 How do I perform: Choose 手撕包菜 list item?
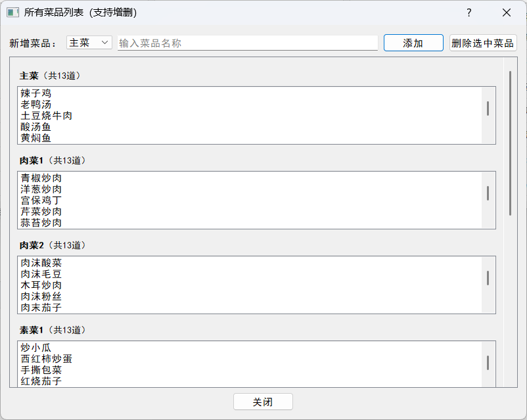click(x=41, y=370)
